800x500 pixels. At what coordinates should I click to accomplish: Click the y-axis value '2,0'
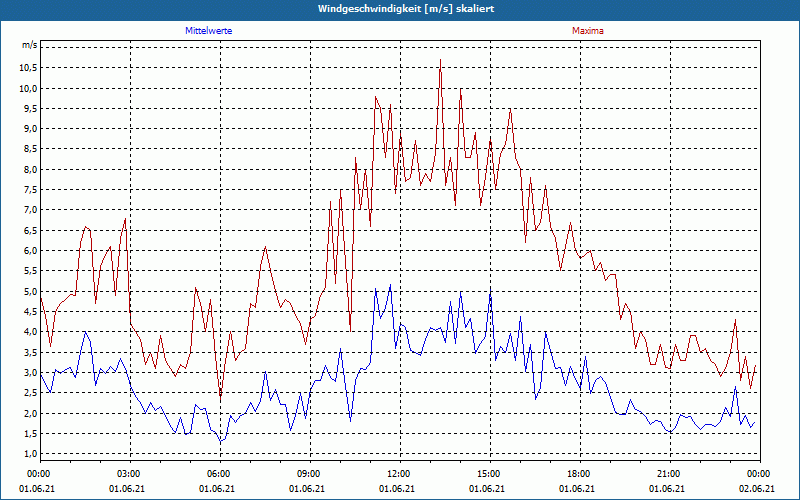[x=31, y=413]
